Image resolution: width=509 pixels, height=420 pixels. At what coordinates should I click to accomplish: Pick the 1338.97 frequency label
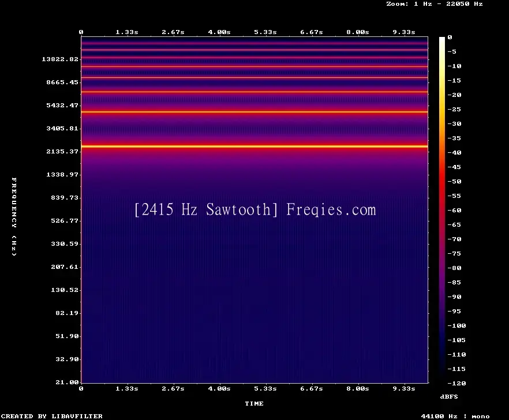62,174
